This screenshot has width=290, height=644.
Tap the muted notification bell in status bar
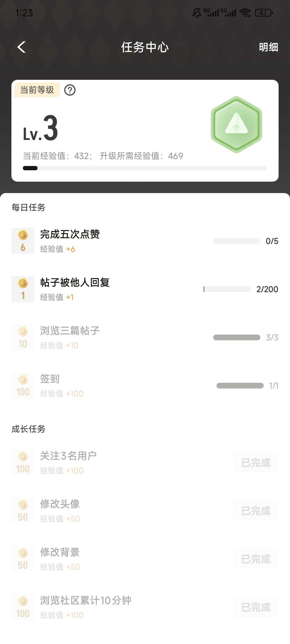[197, 13]
